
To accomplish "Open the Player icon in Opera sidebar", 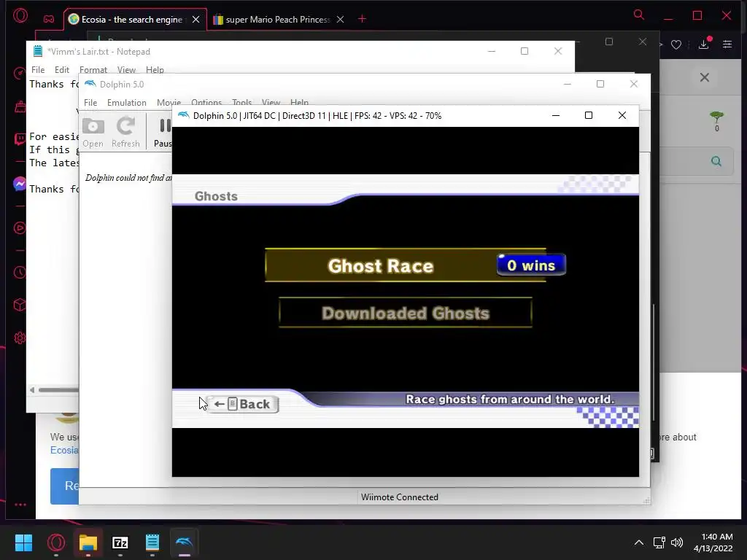I will pos(20,228).
